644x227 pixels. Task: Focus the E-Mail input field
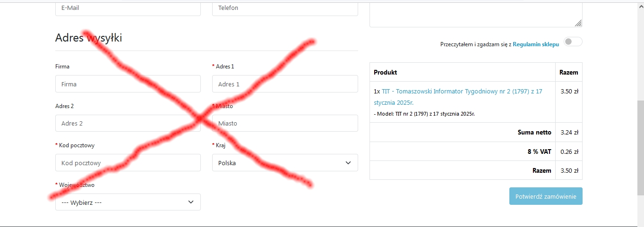tap(128, 8)
